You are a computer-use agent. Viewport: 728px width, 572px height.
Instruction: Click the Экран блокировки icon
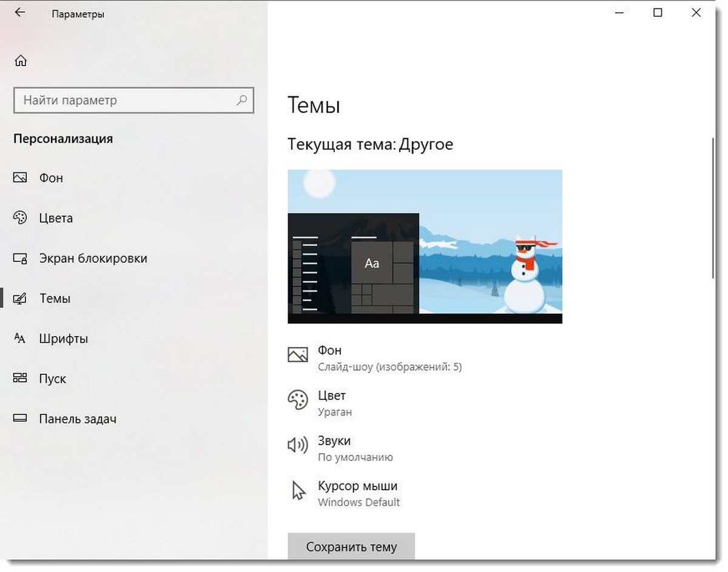[20, 258]
